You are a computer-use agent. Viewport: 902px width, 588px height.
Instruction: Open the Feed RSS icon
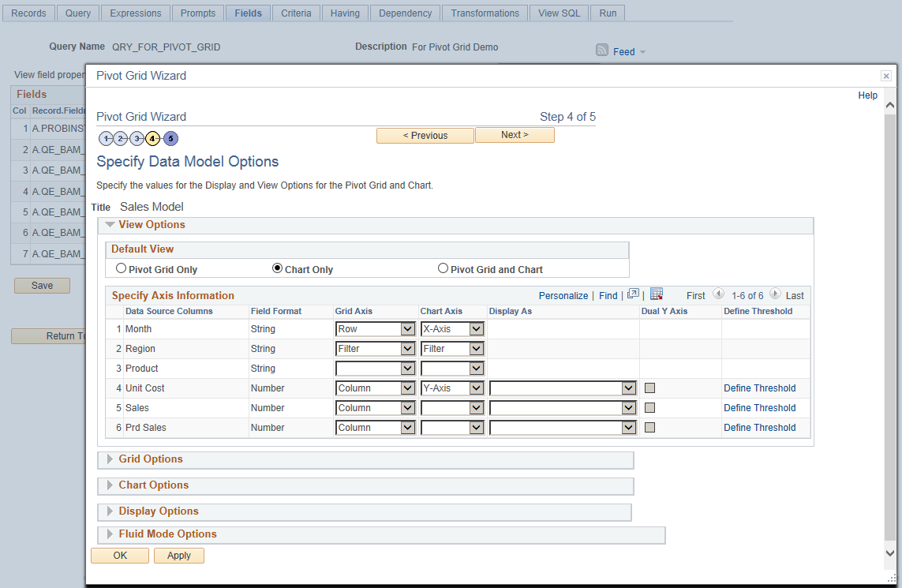click(x=602, y=51)
